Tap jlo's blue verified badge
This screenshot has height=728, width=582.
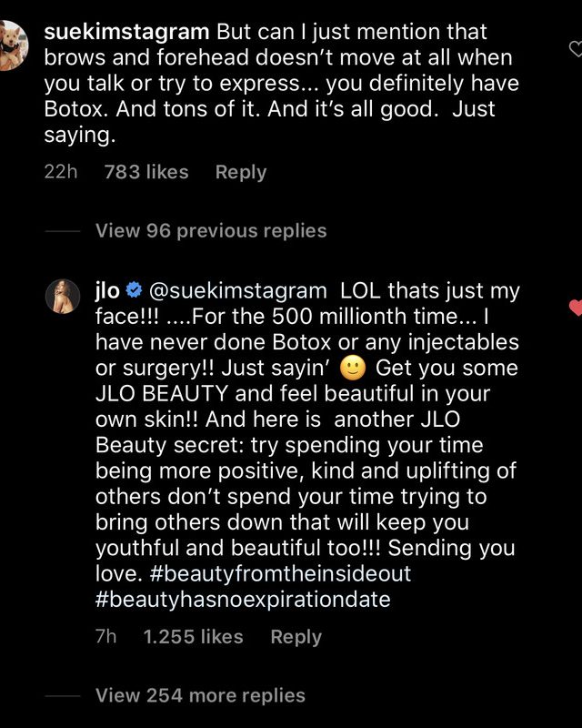pyautogui.click(x=133, y=292)
